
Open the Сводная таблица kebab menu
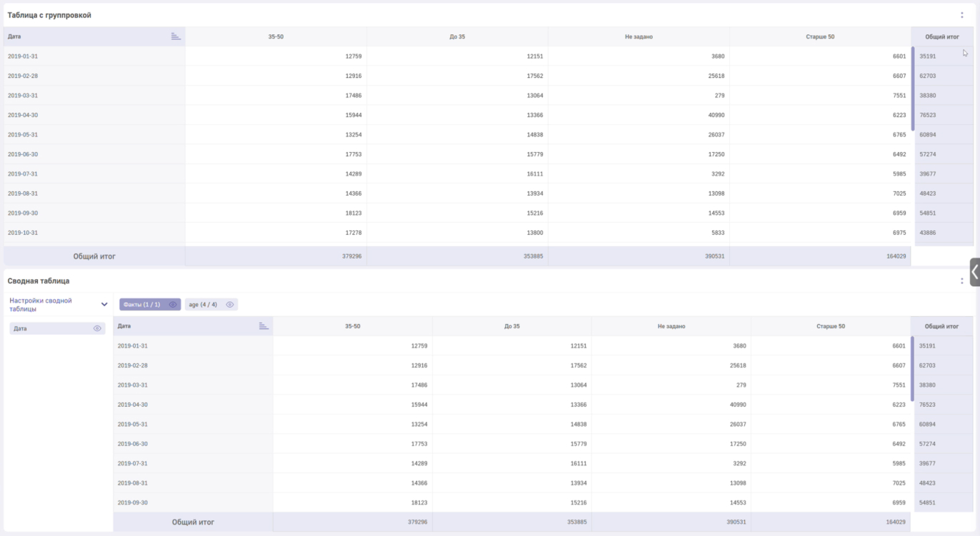point(961,281)
